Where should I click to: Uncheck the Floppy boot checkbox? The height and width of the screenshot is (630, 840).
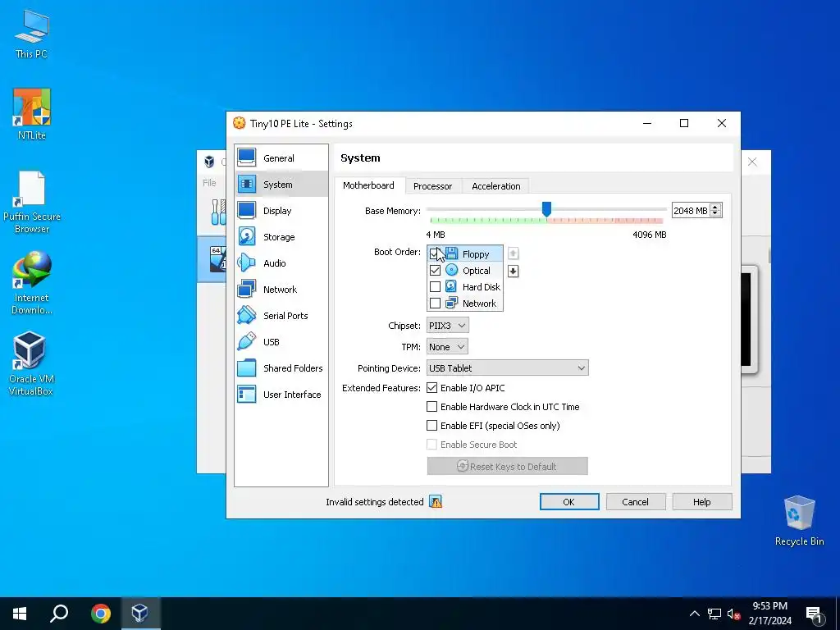[x=435, y=253]
